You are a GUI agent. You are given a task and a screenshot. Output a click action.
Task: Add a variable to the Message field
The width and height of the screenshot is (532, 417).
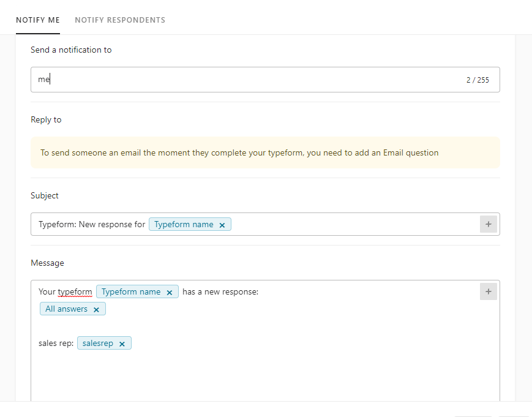click(489, 291)
